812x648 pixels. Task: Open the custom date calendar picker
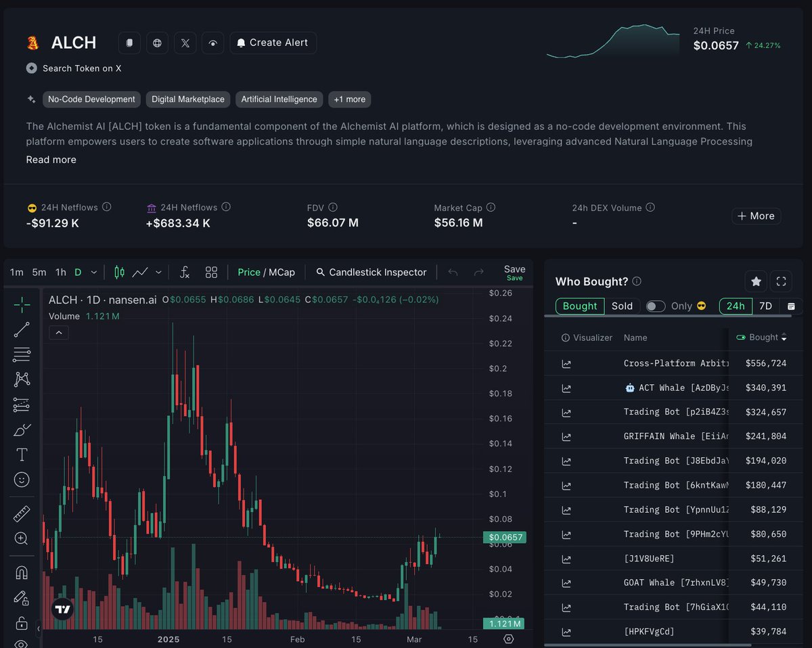791,306
